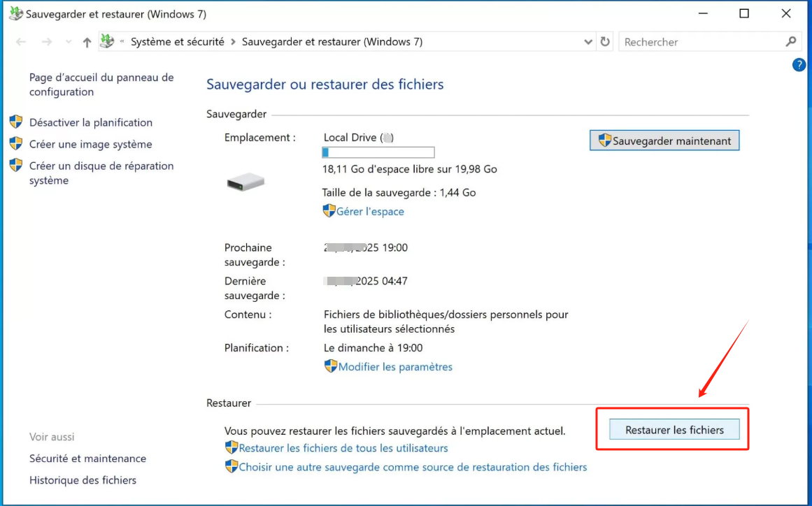Select 'Système et sécurité' breadcrumb
Image resolution: width=812 pixels, height=506 pixels.
(177, 42)
